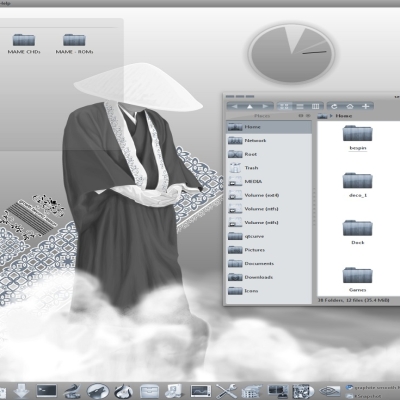Expand the breadcrumb arrow before Home
400x400 pixels.
point(331,116)
